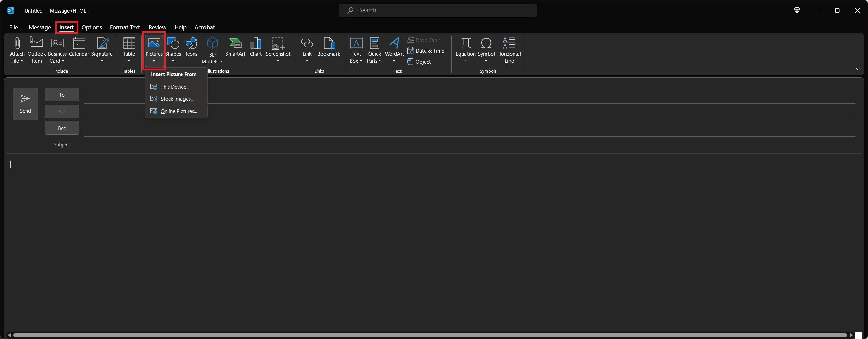The image size is (868, 339).
Task: Insert an Outlook Item
Action: (x=37, y=50)
